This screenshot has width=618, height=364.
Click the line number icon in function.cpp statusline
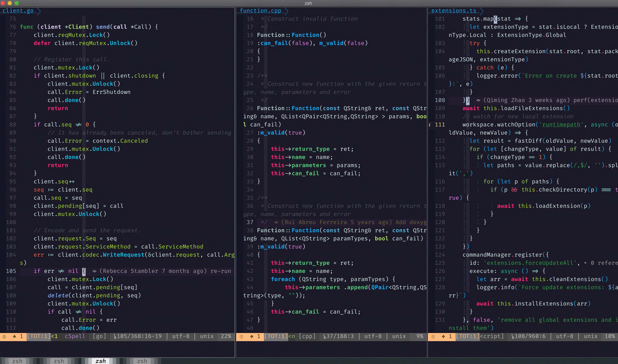tap(324, 336)
